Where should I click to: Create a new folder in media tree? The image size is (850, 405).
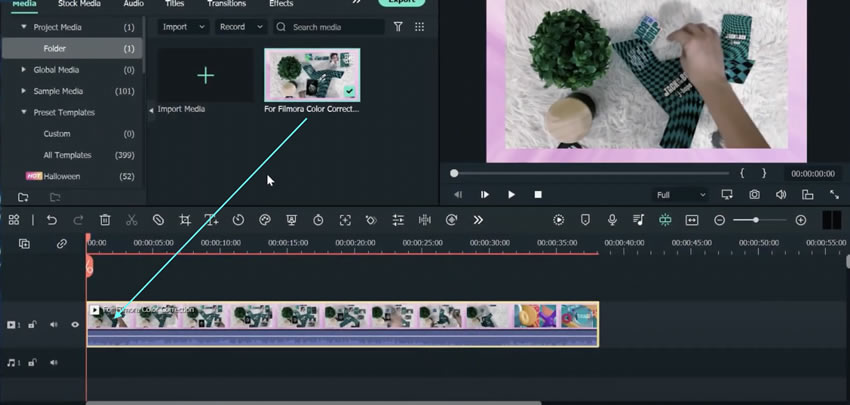tap(23, 197)
